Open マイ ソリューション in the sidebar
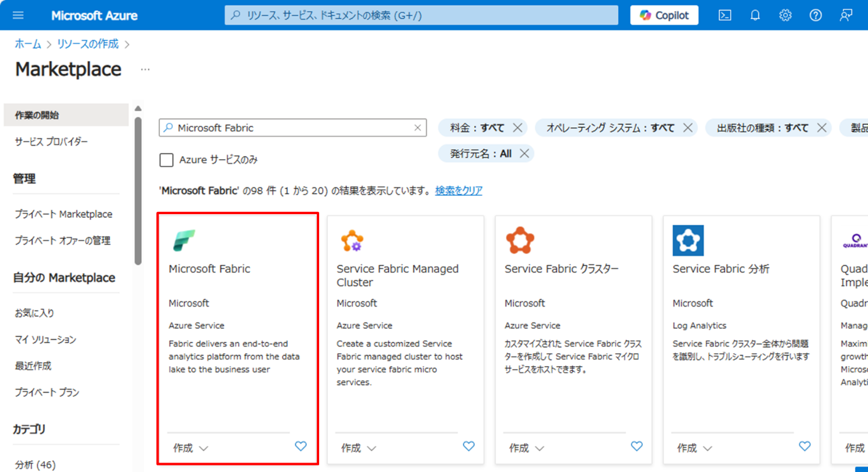This screenshot has width=868, height=472. click(x=46, y=340)
